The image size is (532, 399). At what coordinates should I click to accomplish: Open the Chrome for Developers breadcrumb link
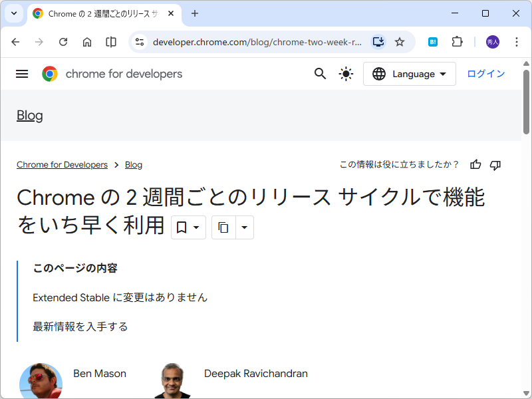[x=62, y=164]
